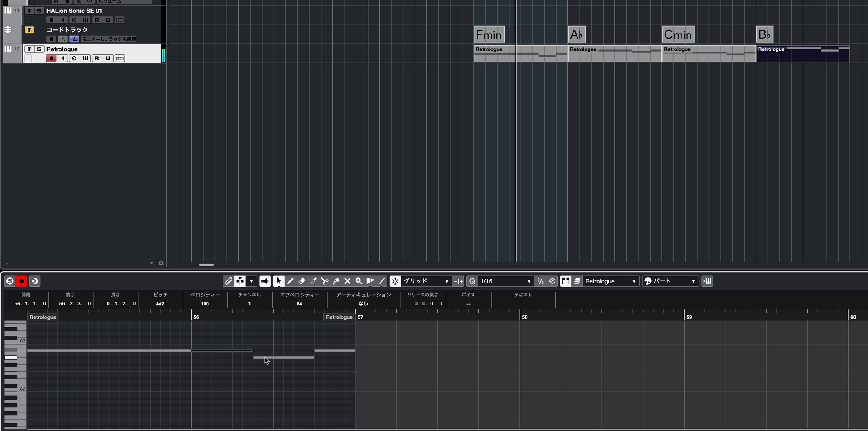Toggle lanes display on Retrologue track
This screenshot has height=431, width=868.
[120, 58]
